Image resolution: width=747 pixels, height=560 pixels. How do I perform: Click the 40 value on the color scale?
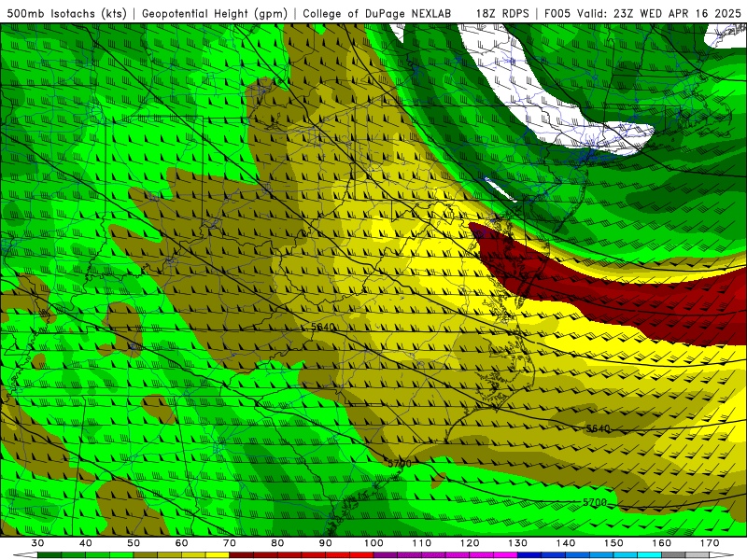coord(86,543)
